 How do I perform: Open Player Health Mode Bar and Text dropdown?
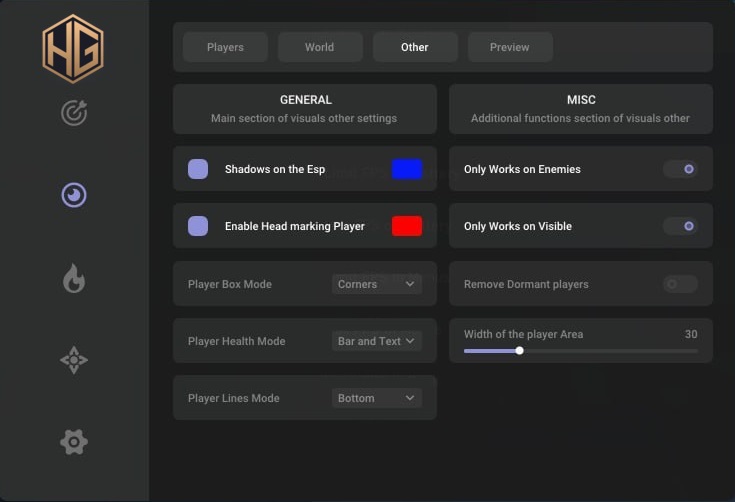(376, 341)
